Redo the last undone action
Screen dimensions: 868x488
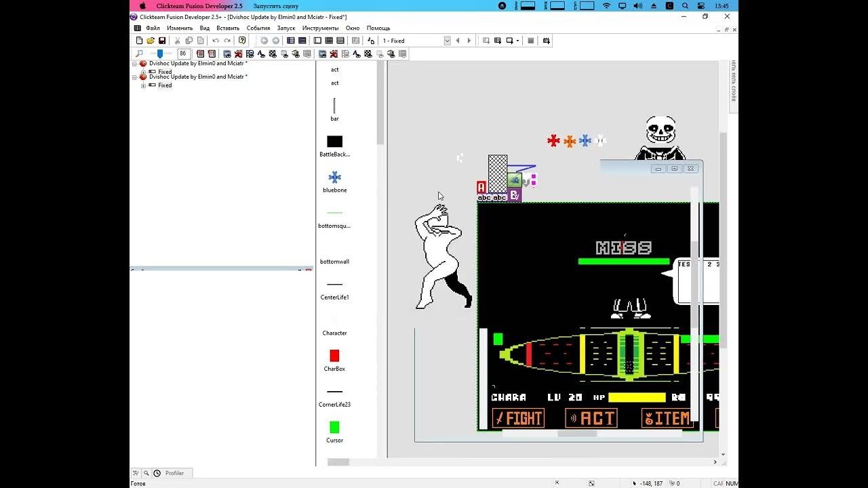click(x=226, y=41)
